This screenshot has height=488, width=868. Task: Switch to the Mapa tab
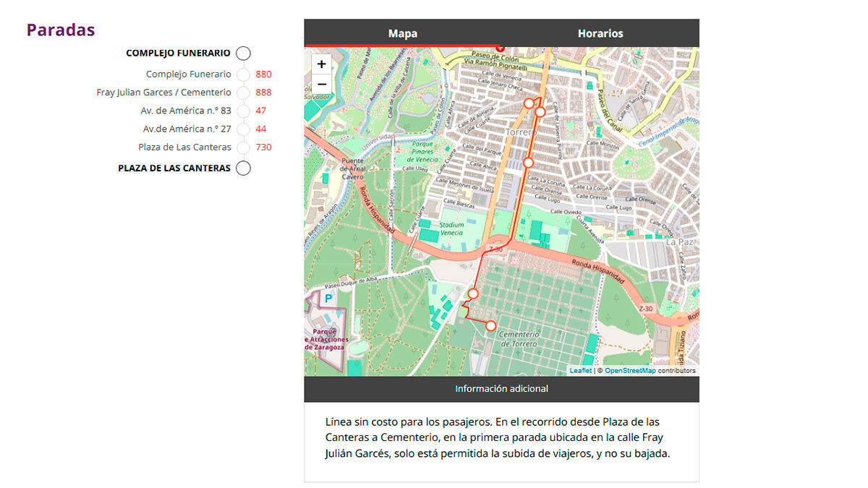(x=402, y=33)
